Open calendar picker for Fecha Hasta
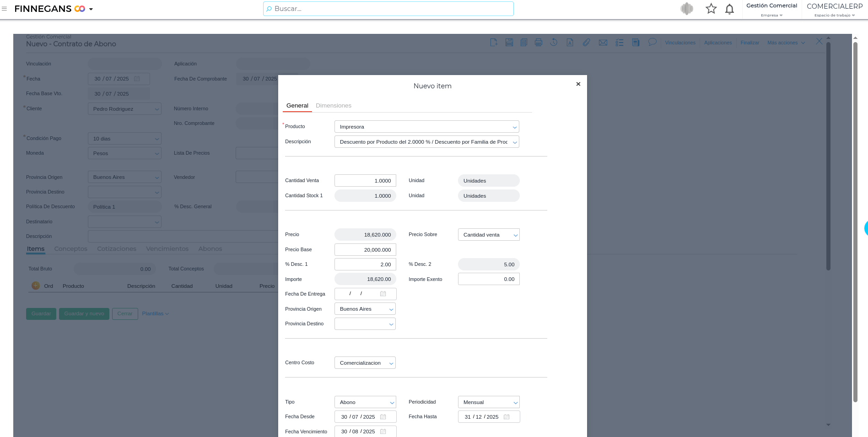 pyautogui.click(x=507, y=417)
